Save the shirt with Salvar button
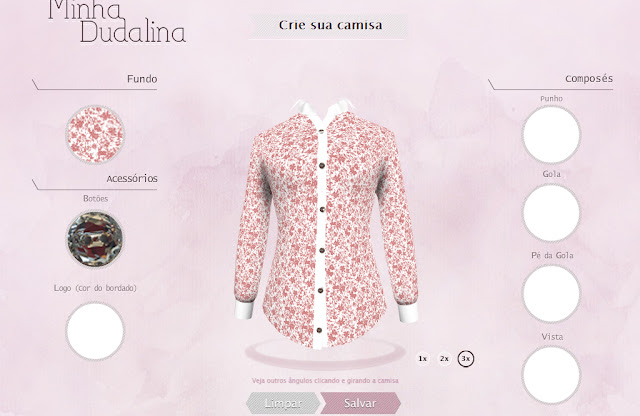The image size is (640, 416). click(x=360, y=403)
